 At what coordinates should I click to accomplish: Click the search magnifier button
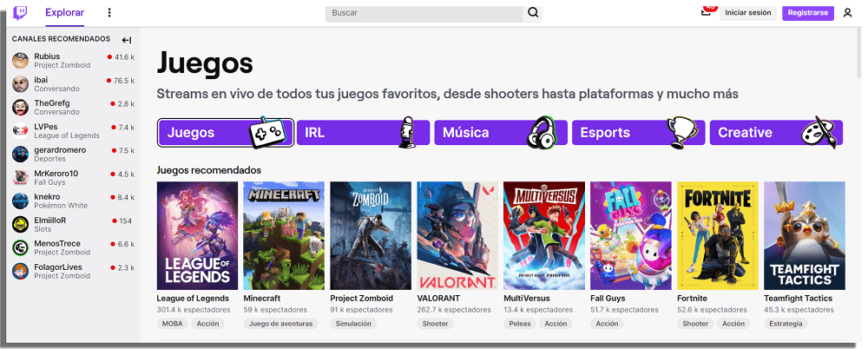click(x=533, y=13)
